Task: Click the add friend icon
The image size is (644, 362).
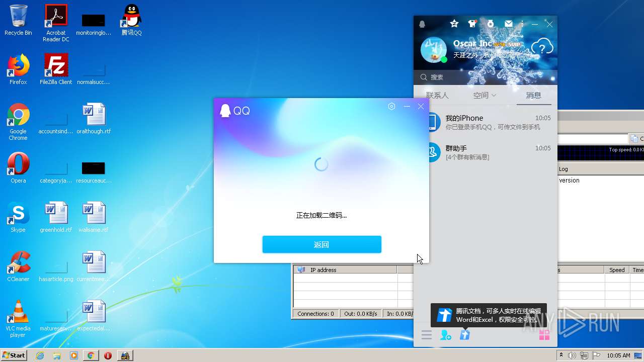Action: (x=446, y=335)
